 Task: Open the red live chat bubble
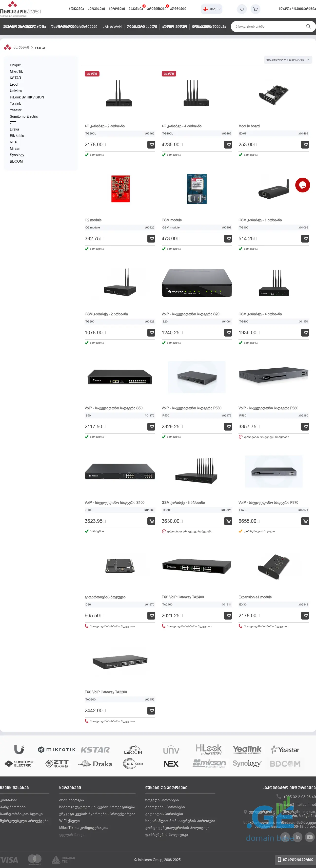(302, 185)
